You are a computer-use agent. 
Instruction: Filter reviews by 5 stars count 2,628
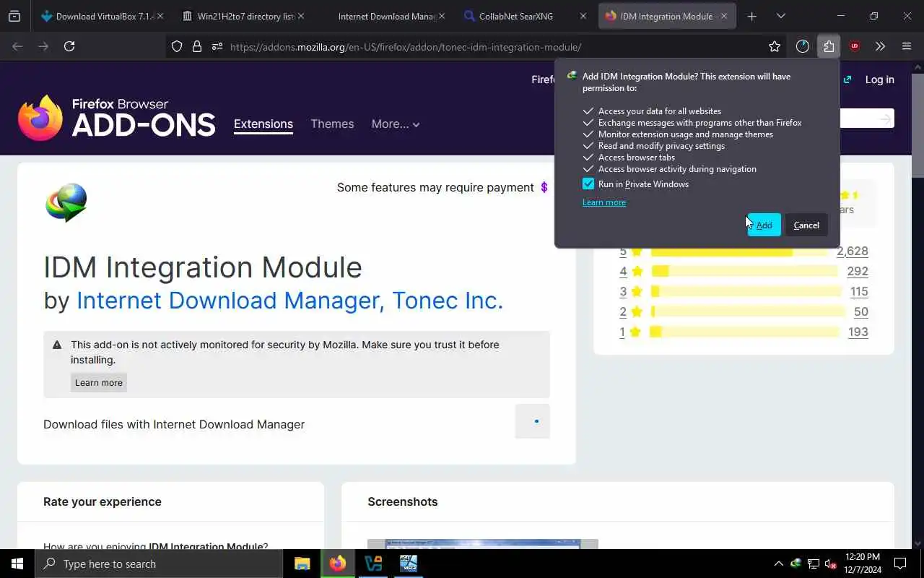click(x=852, y=251)
